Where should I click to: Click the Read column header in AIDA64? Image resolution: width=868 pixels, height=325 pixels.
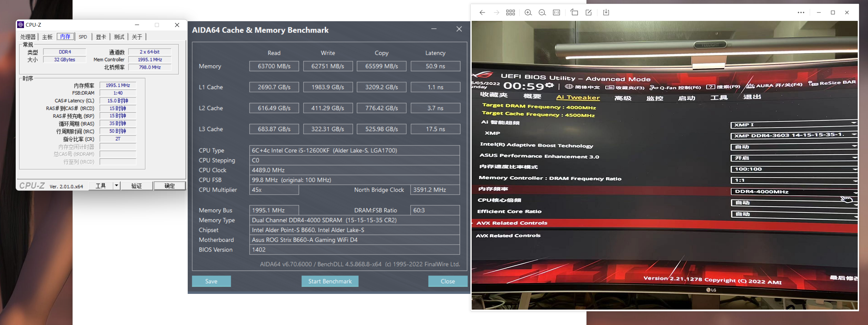(274, 53)
